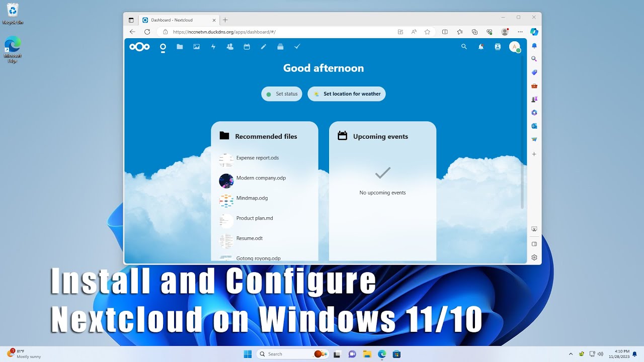Open the Contacts app

pos(230,47)
